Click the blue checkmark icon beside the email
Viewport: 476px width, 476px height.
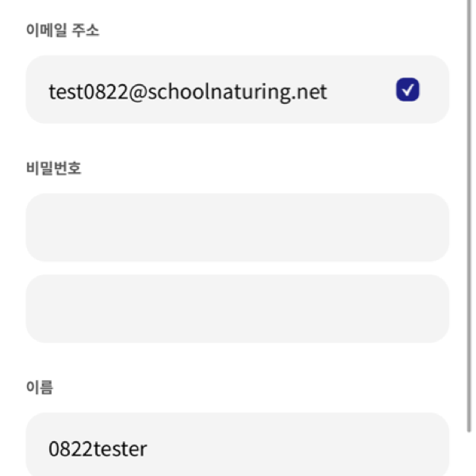pos(407,90)
